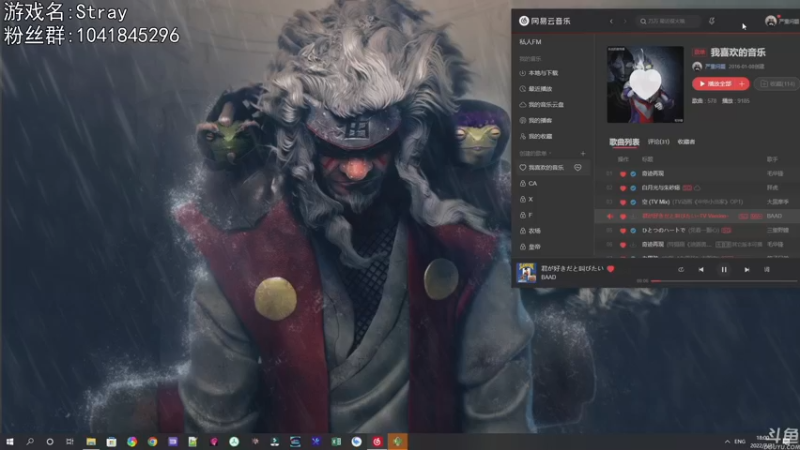The image size is (800, 450).
Task: Focus the music search box
Action: [668, 21]
